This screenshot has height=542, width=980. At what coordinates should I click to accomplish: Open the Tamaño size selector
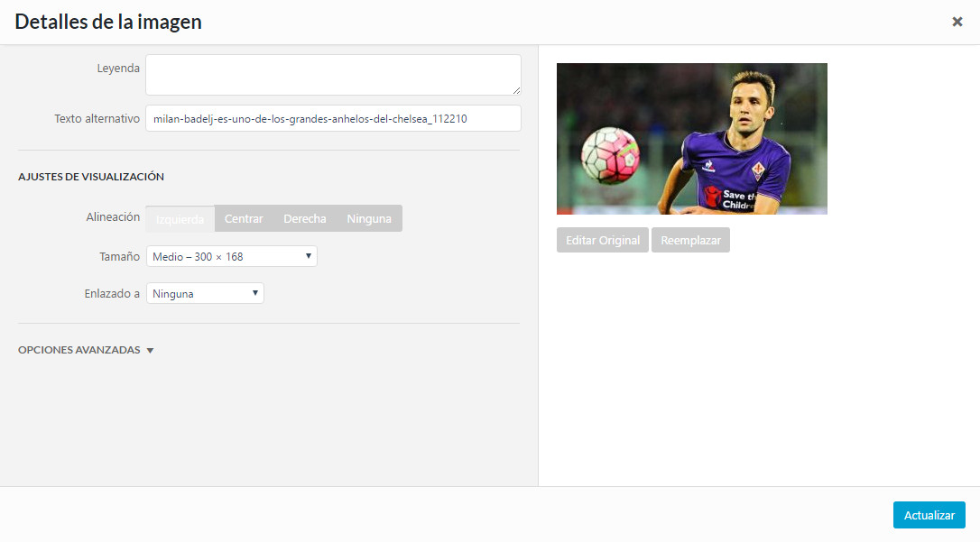(x=230, y=255)
